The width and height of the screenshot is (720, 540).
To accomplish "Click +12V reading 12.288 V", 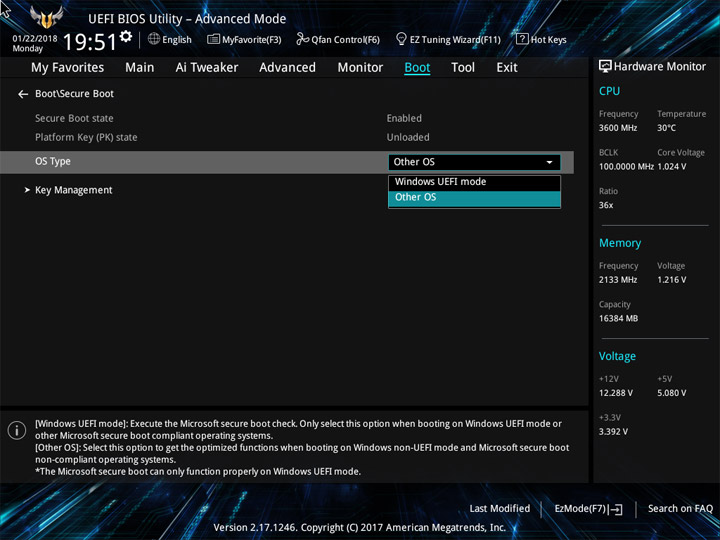I will [615, 393].
